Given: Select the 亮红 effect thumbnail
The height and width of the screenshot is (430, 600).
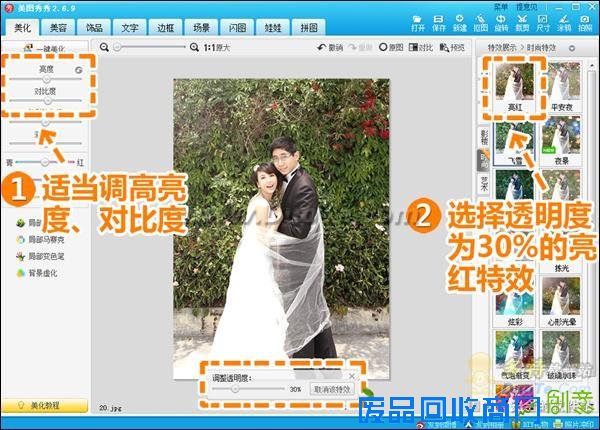Looking at the screenshot, I should [514, 85].
